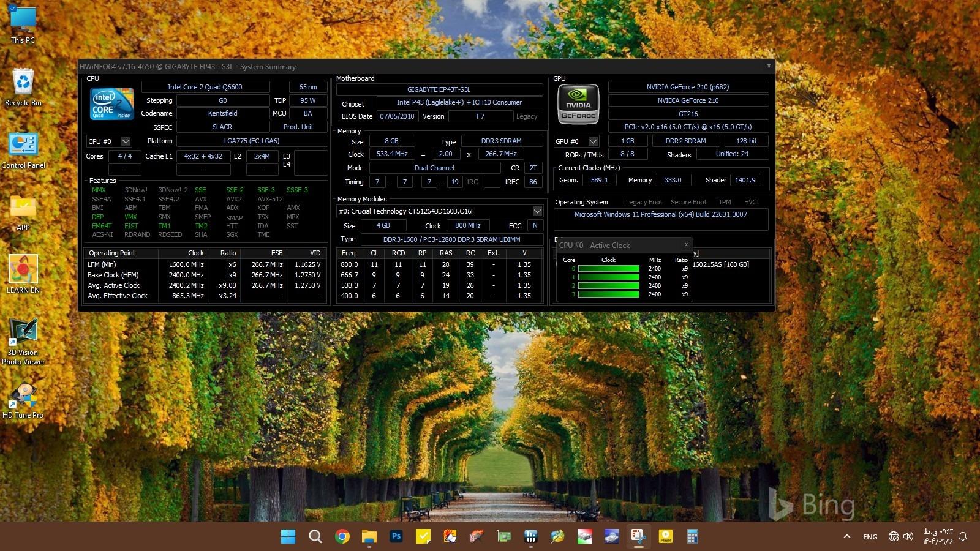Expand the CPU #0 selector dropdown
This screenshot has height=551, width=980.
coord(126,141)
